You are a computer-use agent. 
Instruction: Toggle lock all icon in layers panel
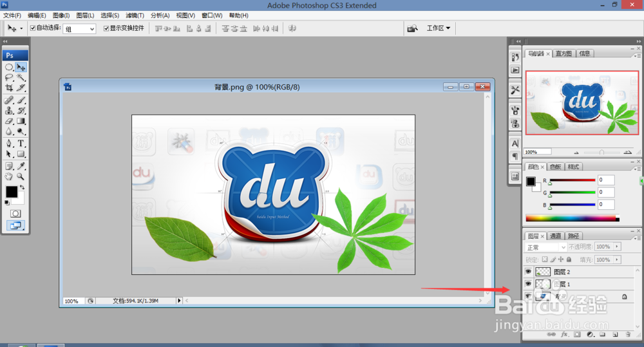[x=569, y=259]
